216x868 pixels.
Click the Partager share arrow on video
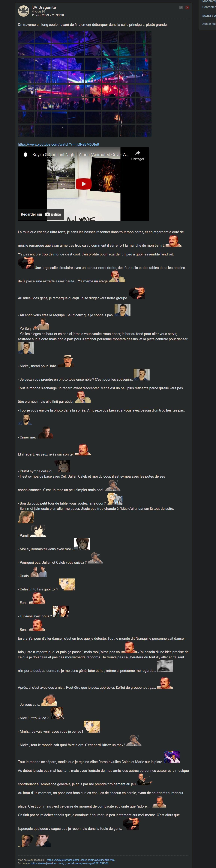[x=137, y=155]
